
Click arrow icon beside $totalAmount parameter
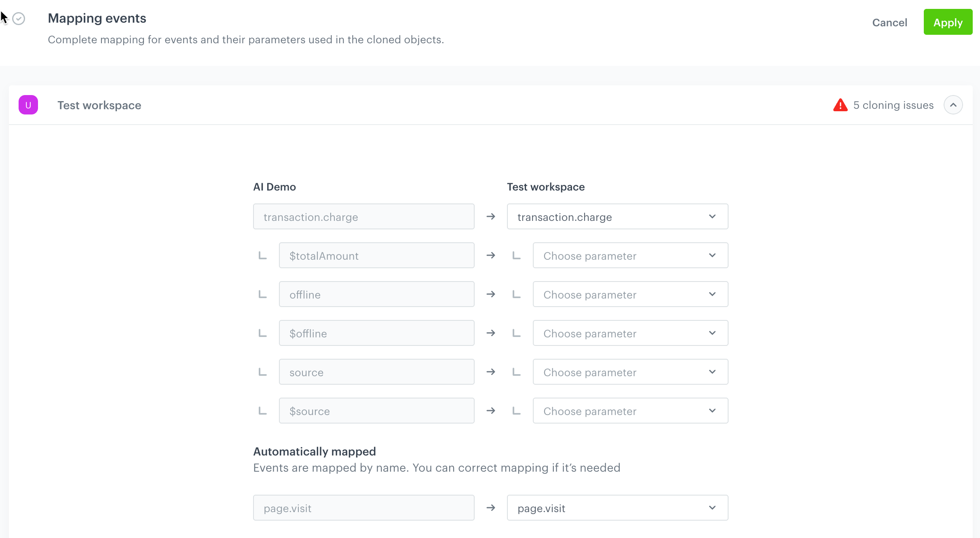pos(491,256)
